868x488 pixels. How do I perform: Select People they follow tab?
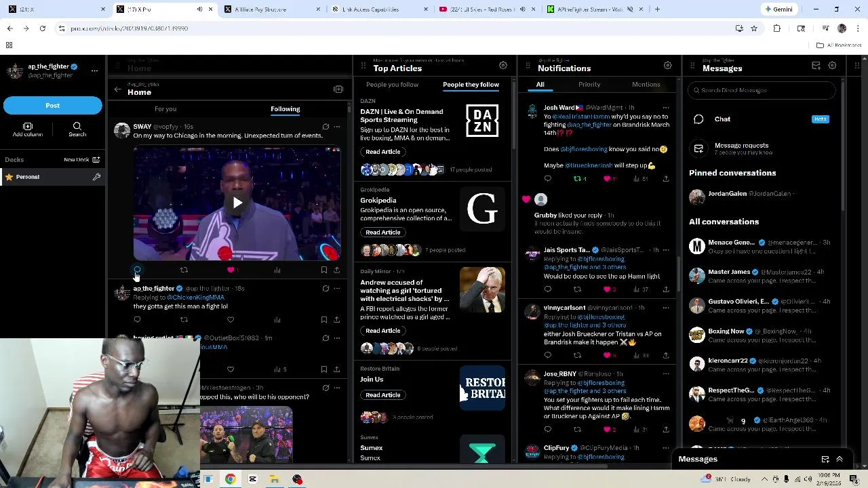click(471, 85)
